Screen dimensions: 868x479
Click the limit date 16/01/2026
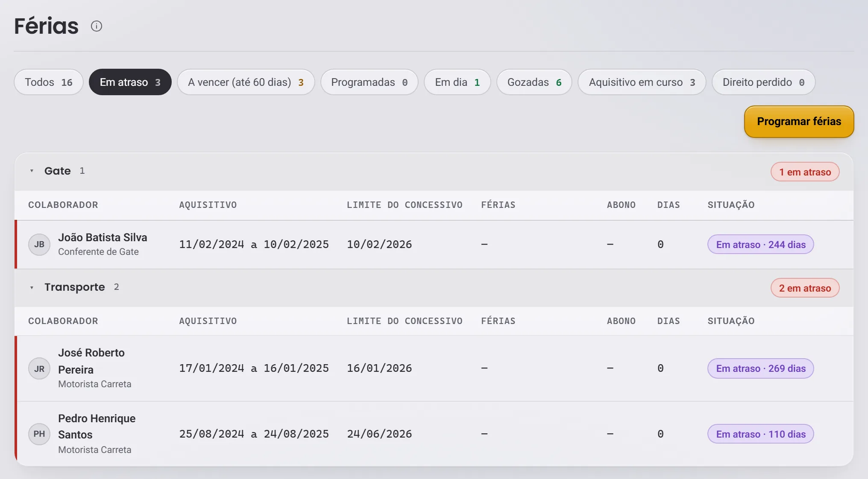(379, 368)
